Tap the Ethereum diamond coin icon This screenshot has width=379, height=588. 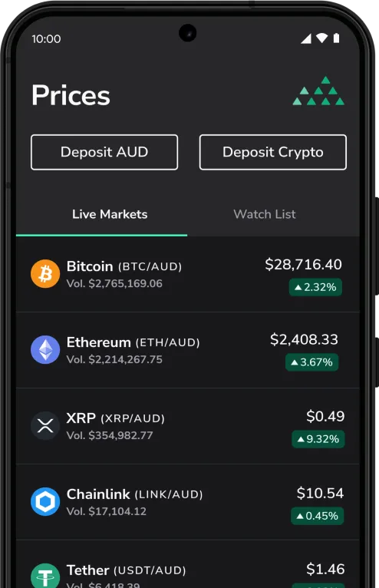[45, 349]
